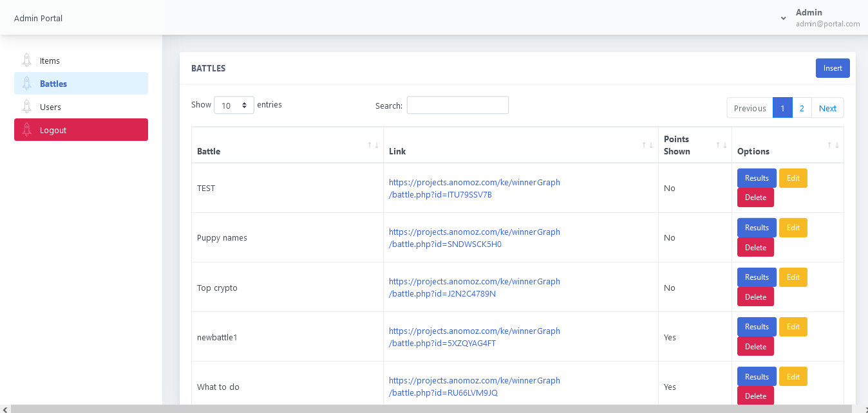This screenshot has width=868, height=413.
Task: Open the newbattle1 battle link
Action: point(474,337)
